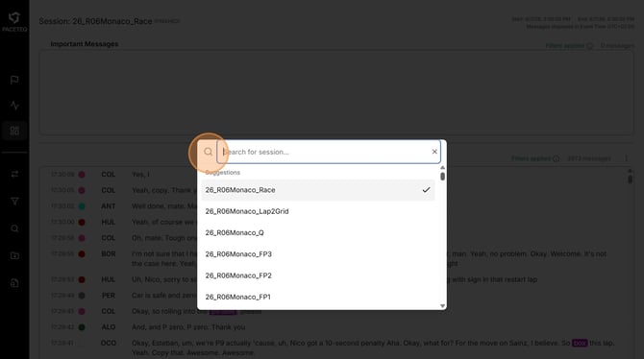Click the sidebar search magnifier icon
This screenshot has width=644, height=359.
(x=14, y=228)
